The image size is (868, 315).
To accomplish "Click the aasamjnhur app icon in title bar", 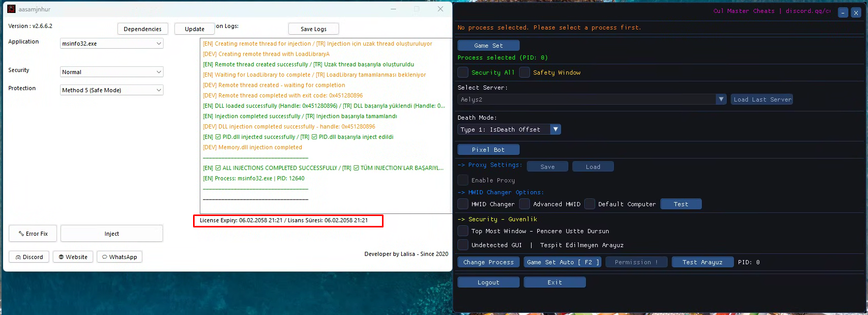I will tap(11, 9).
